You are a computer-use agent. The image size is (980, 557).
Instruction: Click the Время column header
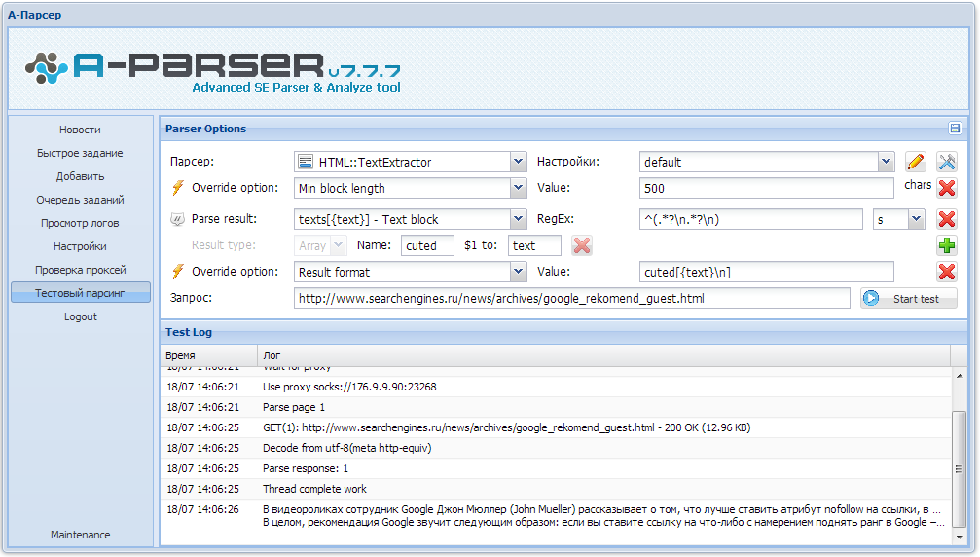pyautogui.click(x=209, y=355)
